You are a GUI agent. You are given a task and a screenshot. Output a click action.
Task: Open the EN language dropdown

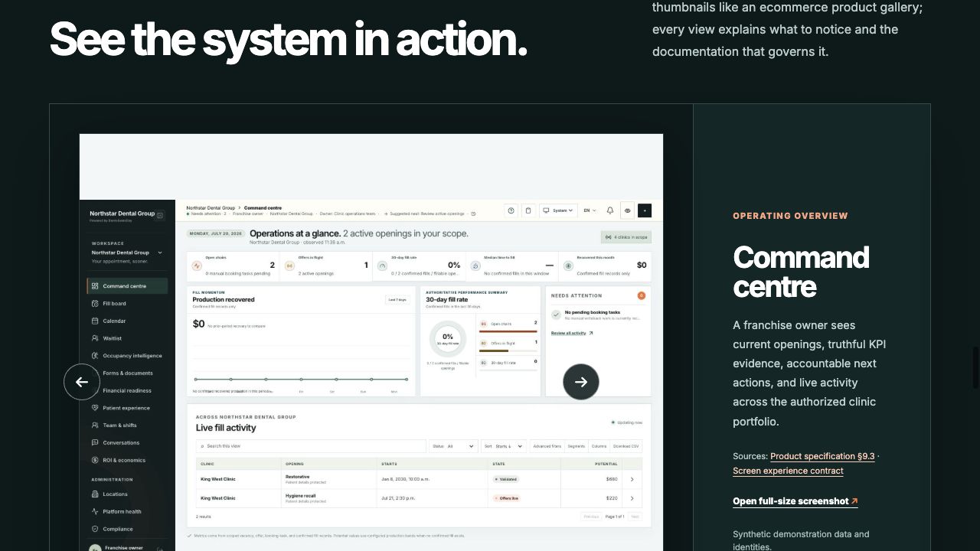coord(590,210)
